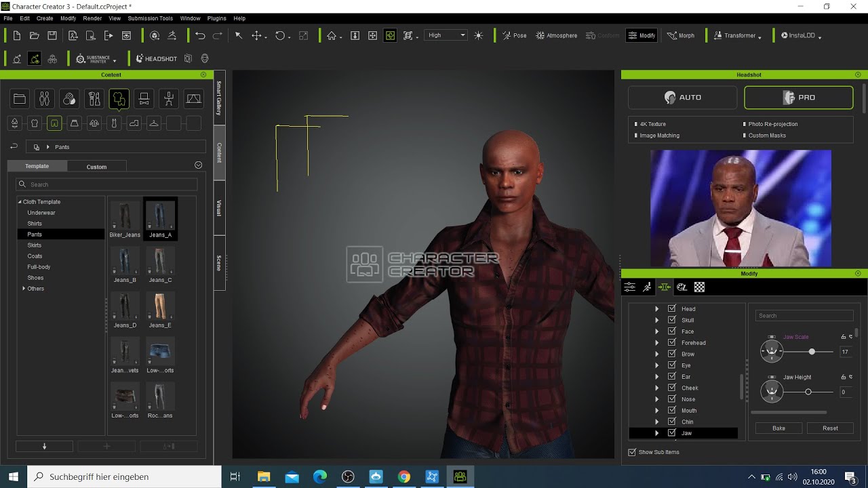Select the AUTO headshot mode button
The height and width of the screenshot is (488, 868).
(x=682, y=98)
